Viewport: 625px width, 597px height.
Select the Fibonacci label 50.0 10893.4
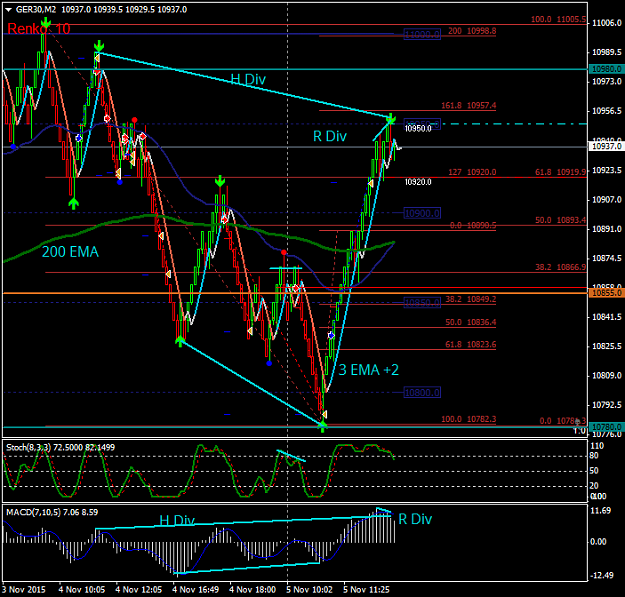tap(560, 220)
